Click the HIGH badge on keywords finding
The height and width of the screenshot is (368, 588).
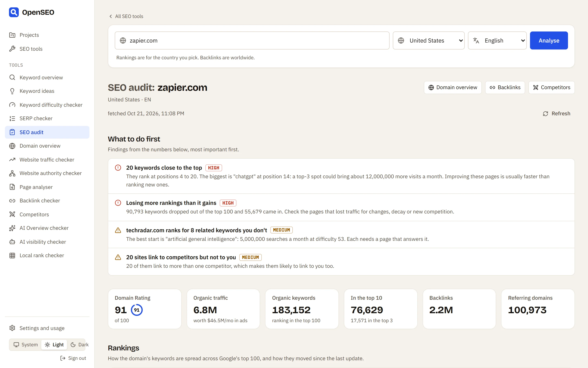pos(214,168)
